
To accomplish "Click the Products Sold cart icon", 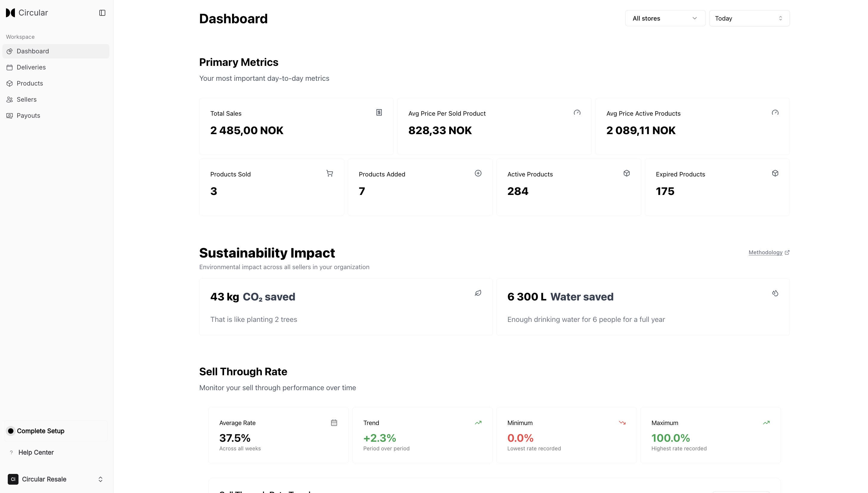I will pos(329,173).
